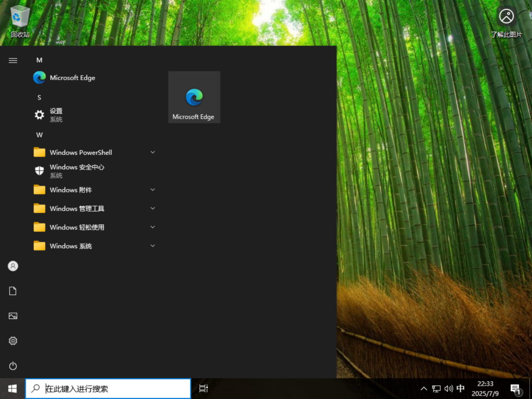Click the Windows Start button
The image size is (532, 399).
(12, 389)
